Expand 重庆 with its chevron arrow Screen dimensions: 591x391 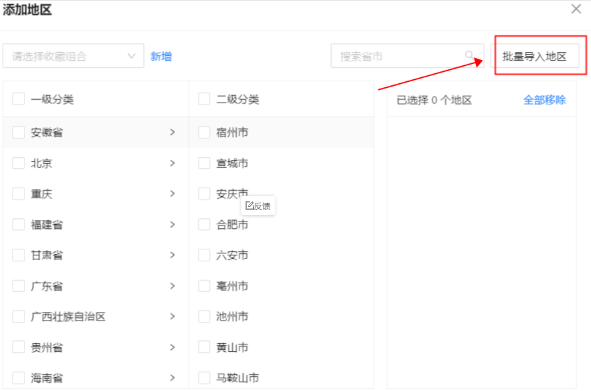[172, 194]
